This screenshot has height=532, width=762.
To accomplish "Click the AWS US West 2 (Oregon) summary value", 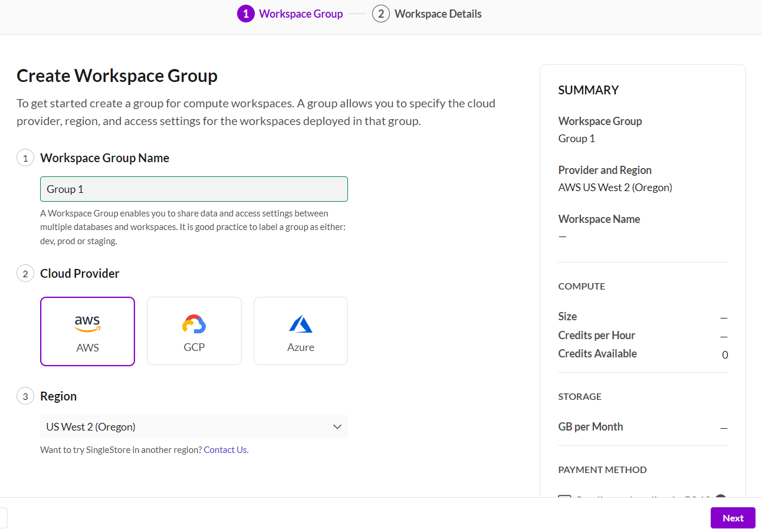I will pos(615,188).
